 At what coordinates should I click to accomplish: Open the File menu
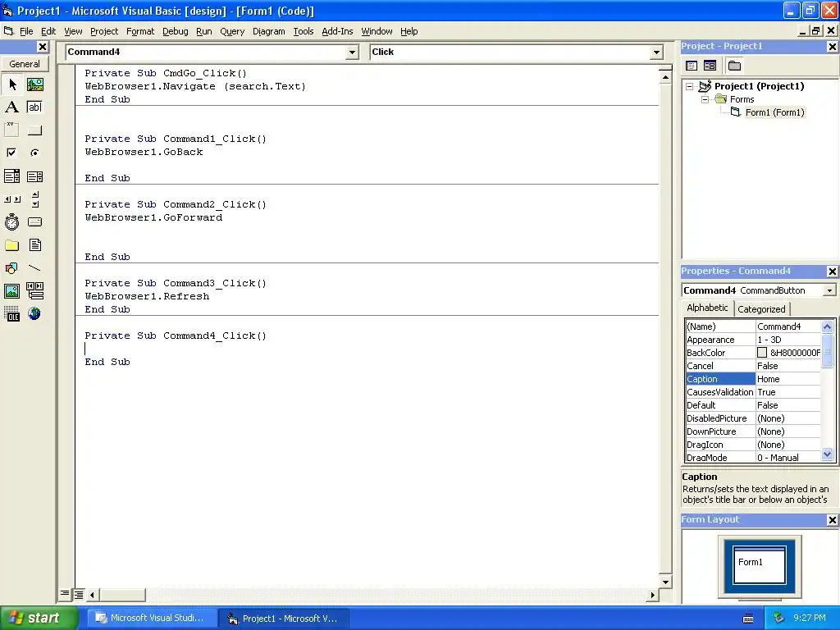[x=26, y=32]
